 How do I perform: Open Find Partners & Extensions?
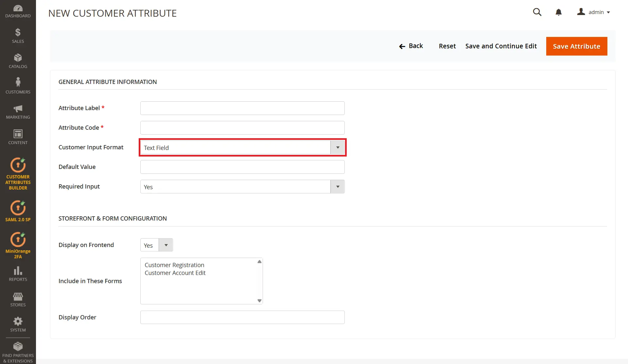(x=18, y=351)
